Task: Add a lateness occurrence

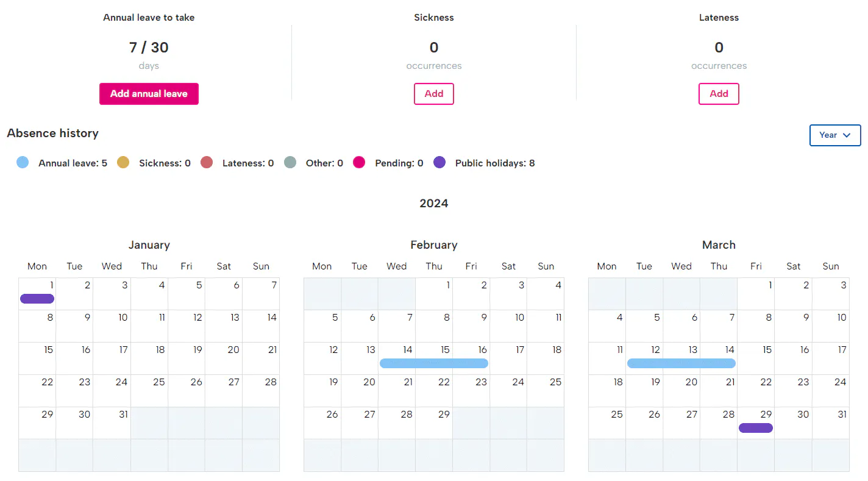Action: click(718, 94)
